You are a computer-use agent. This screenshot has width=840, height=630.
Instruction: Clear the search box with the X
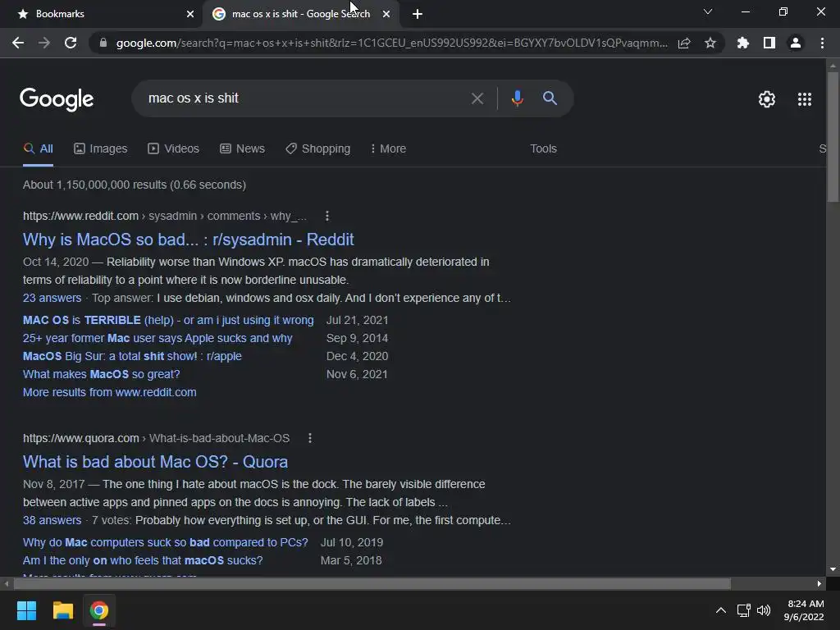[477, 98]
